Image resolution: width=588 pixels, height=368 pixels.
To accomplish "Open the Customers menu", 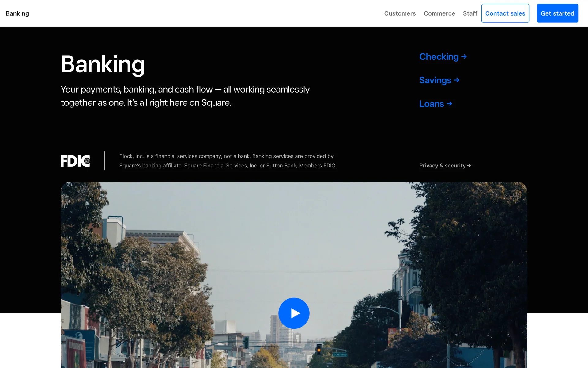I will [400, 13].
